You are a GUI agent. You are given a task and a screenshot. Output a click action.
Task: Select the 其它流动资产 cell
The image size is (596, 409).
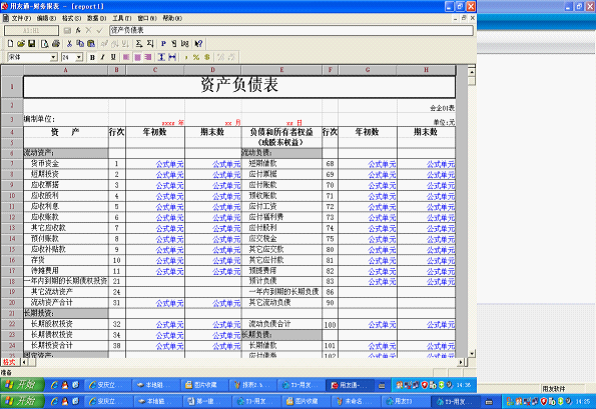[66, 292]
